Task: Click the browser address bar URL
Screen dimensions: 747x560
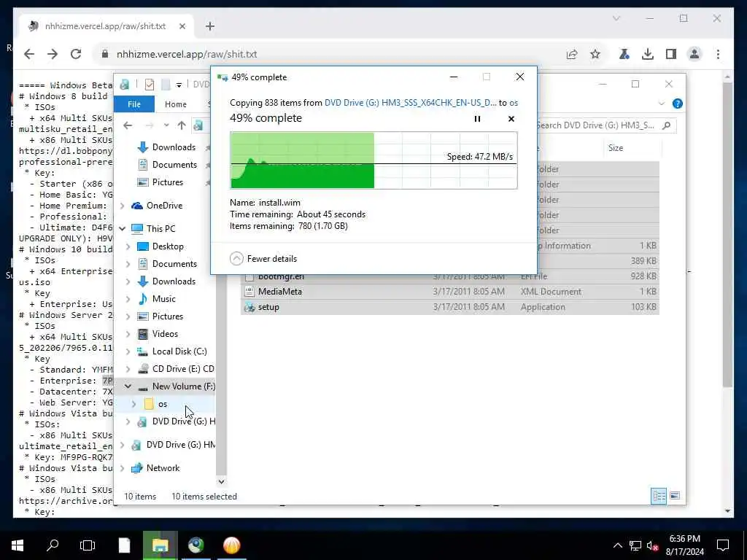Action: [x=187, y=54]
